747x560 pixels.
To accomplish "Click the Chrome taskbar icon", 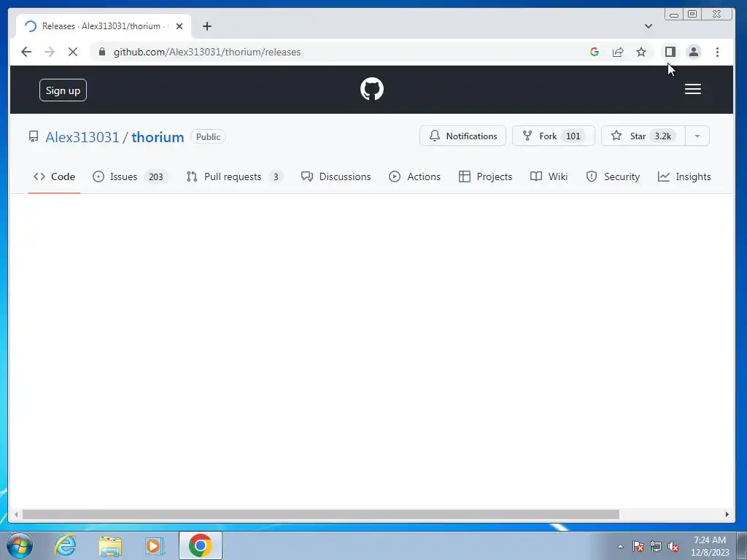I will tap(201, 545).
